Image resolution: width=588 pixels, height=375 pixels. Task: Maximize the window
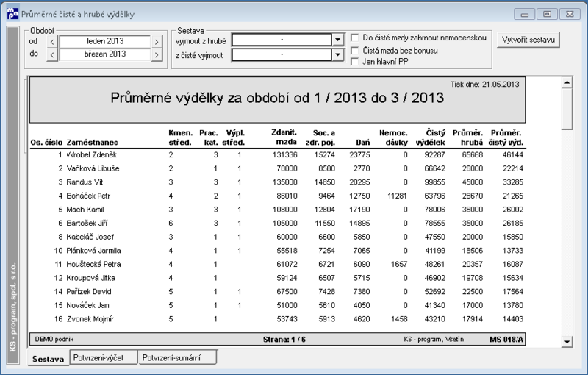[547, 14]
